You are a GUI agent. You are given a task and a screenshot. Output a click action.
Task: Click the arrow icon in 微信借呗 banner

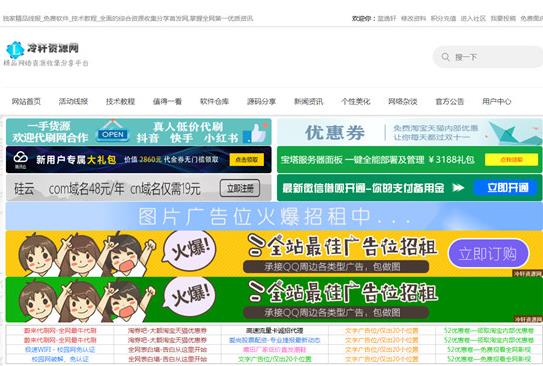pos(458,188)
